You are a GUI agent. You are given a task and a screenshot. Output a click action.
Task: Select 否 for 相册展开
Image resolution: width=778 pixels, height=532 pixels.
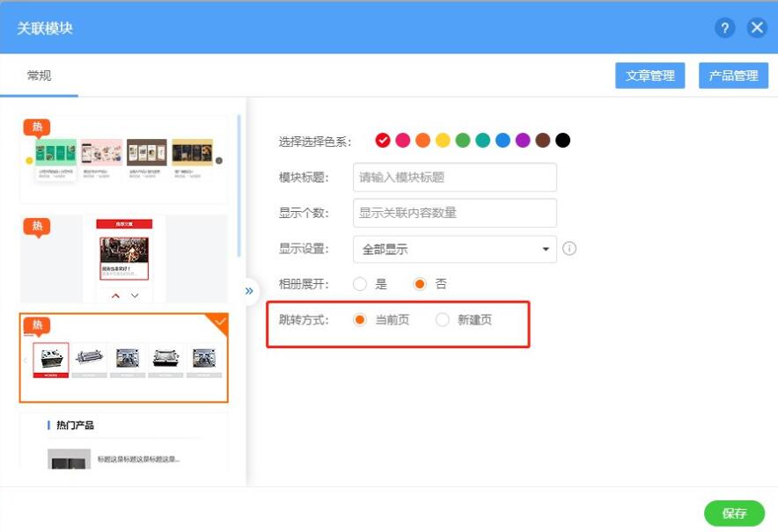[420, 284]
